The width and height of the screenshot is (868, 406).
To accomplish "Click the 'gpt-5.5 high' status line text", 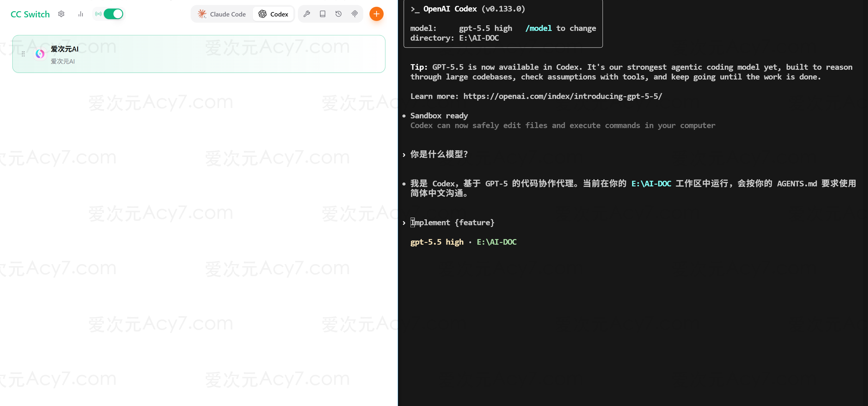I will coord(437,242).
